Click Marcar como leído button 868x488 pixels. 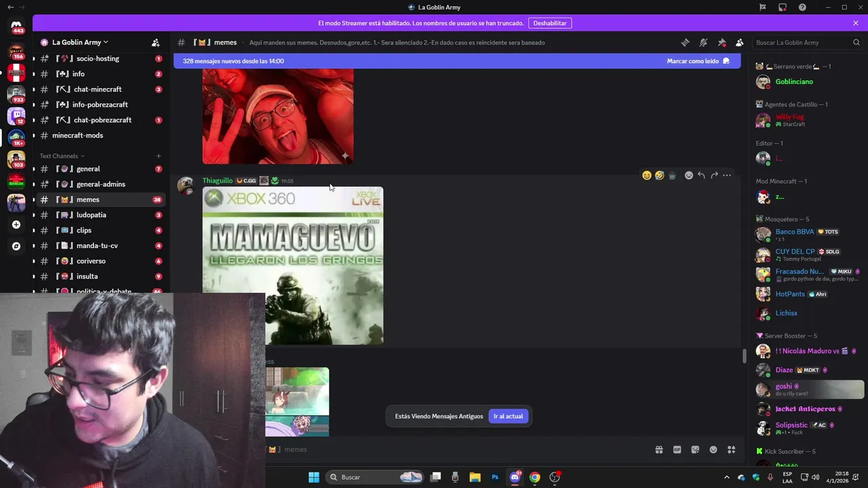[x=698, y=61]
